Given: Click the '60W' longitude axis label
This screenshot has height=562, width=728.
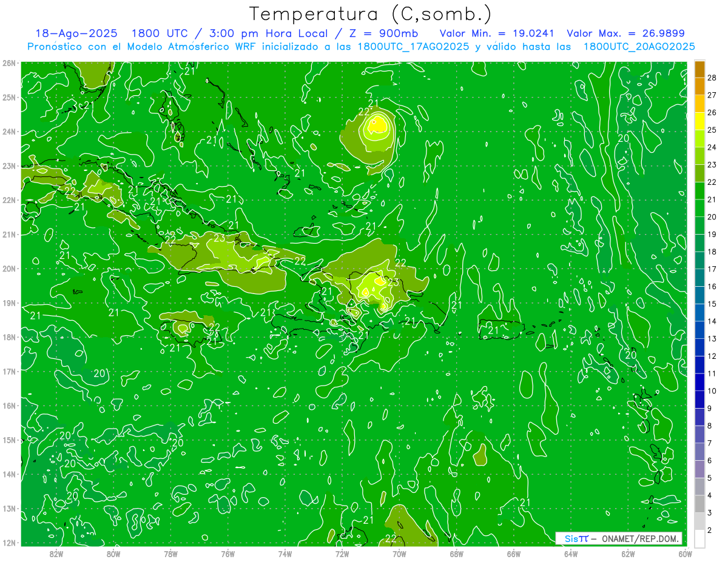Looking at the screenshot, I should 684,553.
